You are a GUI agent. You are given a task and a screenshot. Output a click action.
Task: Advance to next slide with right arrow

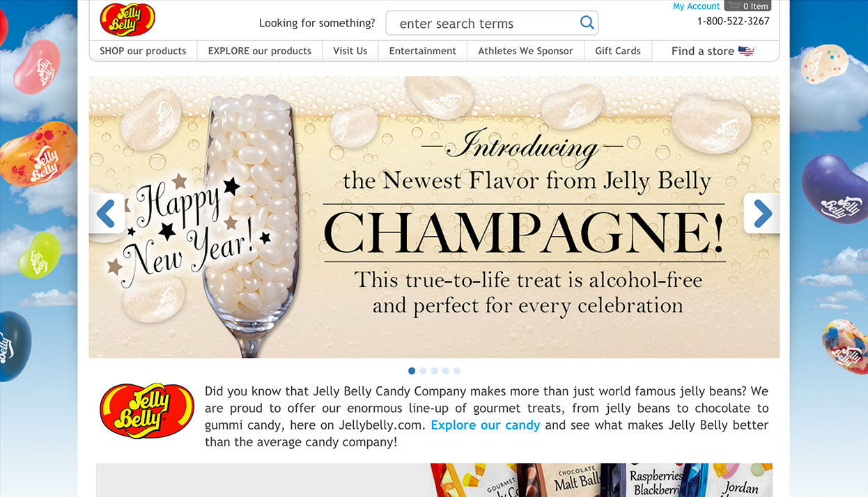pyautogui.click(x=764, y=213)
